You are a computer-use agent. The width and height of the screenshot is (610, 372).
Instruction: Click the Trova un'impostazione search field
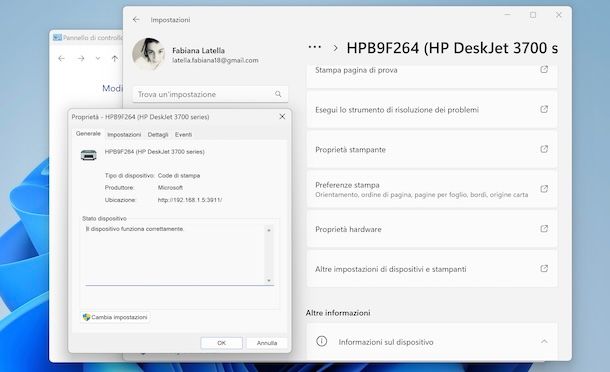[210, 94]
